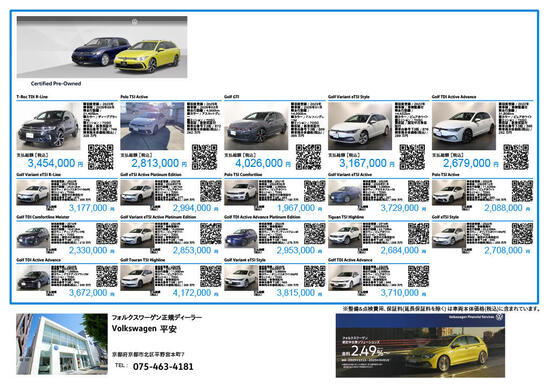
Task: Click the Certified Pre-Owned banner image
Action: click(102, 47)
